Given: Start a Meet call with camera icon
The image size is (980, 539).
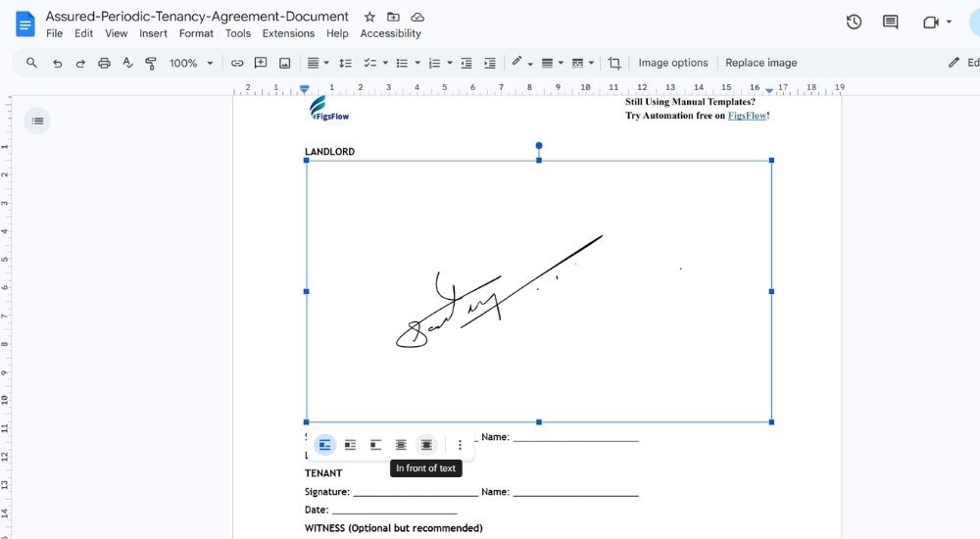Looking at the screenshot, I should (x=931, y=23).
